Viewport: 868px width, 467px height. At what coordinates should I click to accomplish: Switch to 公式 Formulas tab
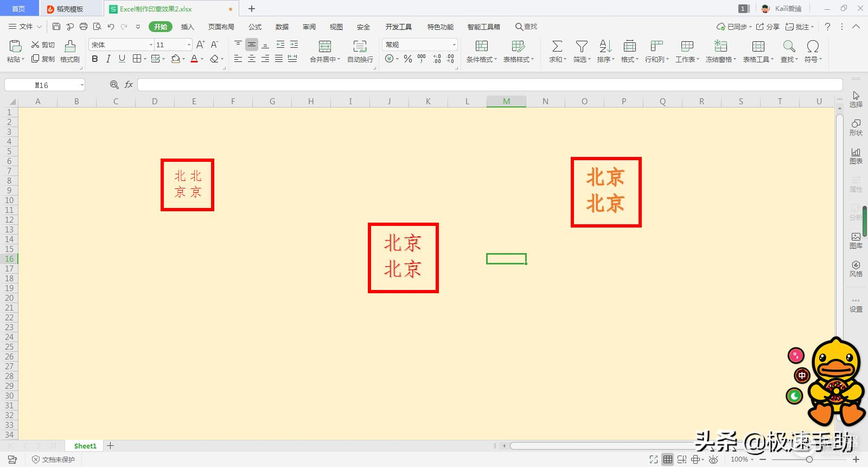255,27
